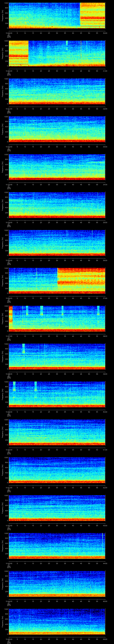Click the 10:36:00 start time label
Viewport: 114px width, 644px height.
pos(9,298)
